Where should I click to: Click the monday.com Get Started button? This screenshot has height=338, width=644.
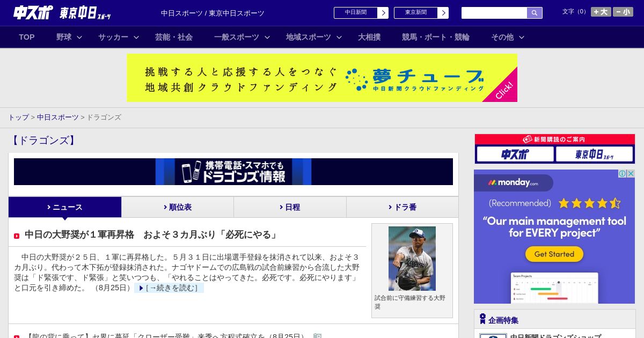554,254
